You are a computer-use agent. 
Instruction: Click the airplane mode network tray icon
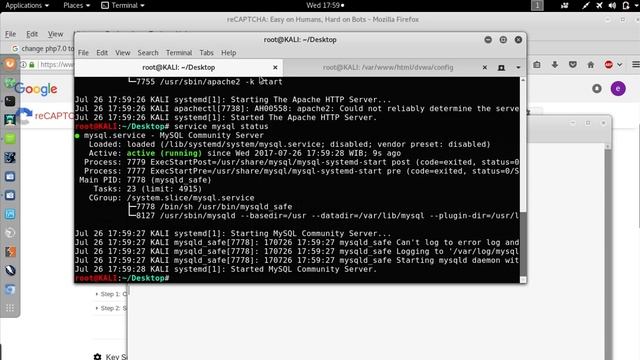pyautogui.click(x=599, y=5)
